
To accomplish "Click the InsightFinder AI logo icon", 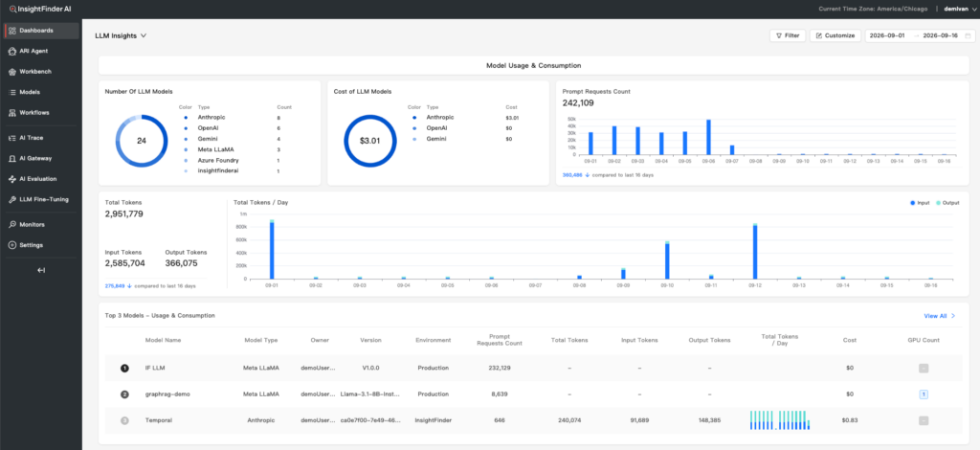I will tap(11, 9).
